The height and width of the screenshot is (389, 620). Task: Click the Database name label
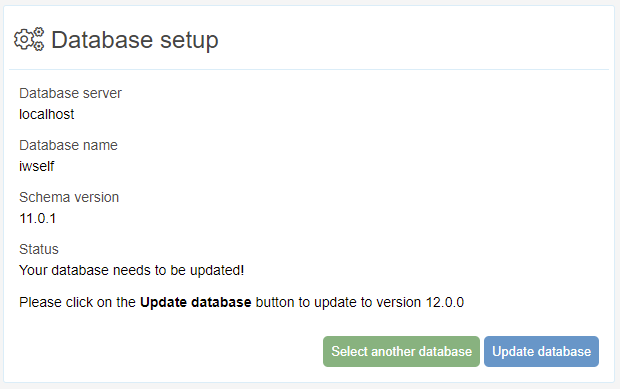[68, 145]
